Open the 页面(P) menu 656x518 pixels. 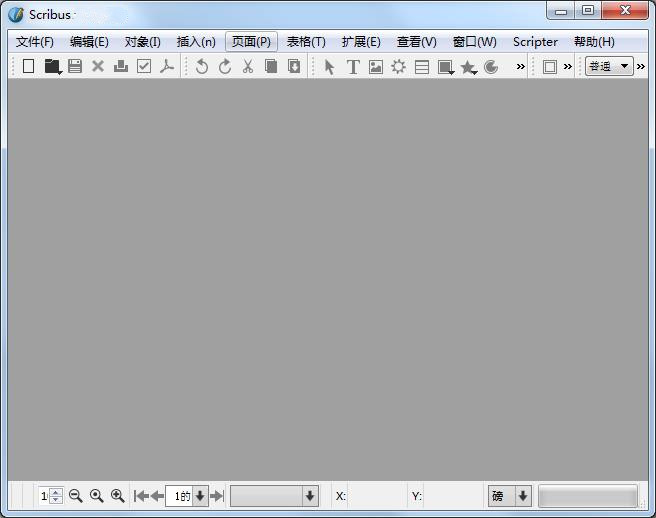click(251, 42)
